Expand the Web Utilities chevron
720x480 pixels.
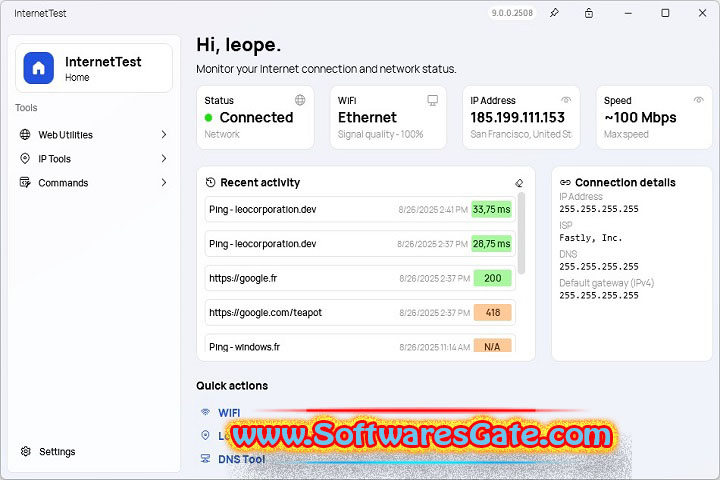164,135
